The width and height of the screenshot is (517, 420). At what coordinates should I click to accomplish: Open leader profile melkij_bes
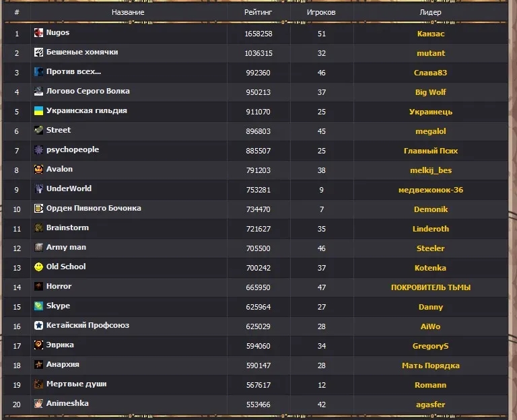[431, 170]
